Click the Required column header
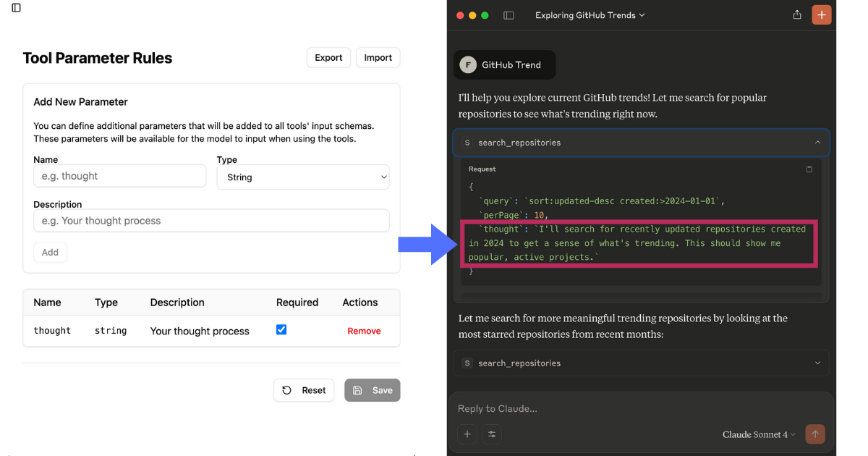The width and height of the screenshot is (868, 456). point(297,303)
